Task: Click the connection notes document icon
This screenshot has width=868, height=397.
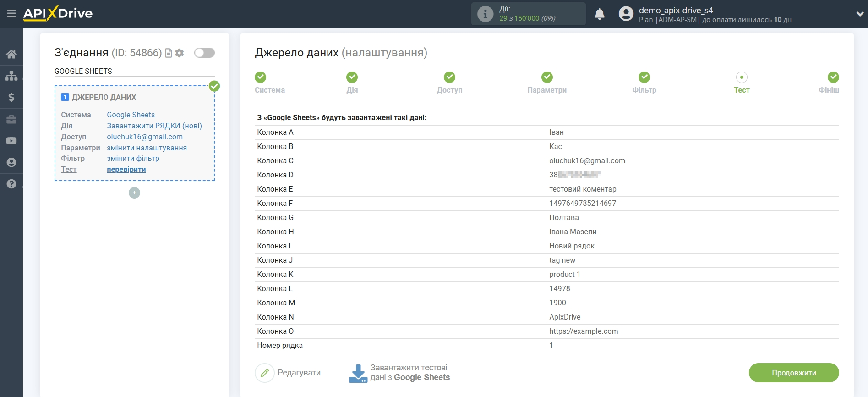Action: coord(169,53)
